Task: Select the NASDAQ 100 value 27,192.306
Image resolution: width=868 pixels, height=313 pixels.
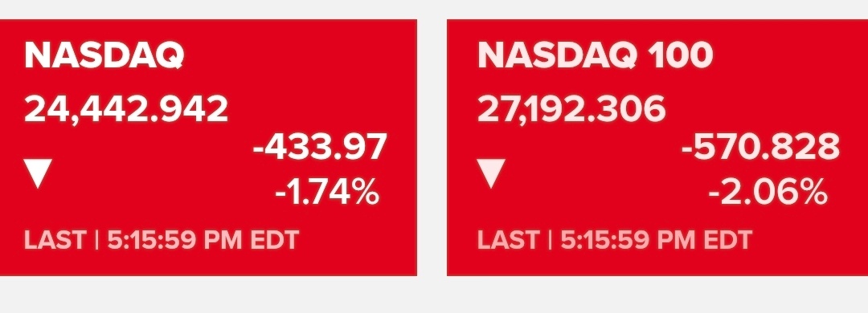Action: coord(571,109)
